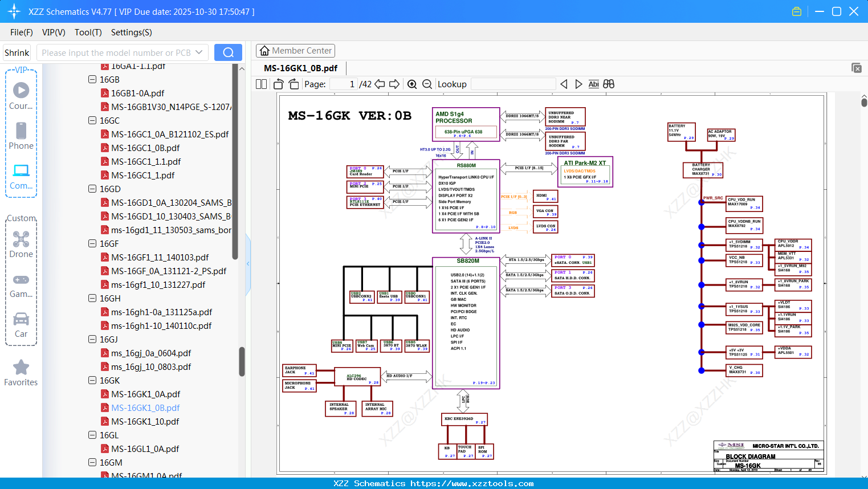Collapse the 16GB folder

(92, 80)
